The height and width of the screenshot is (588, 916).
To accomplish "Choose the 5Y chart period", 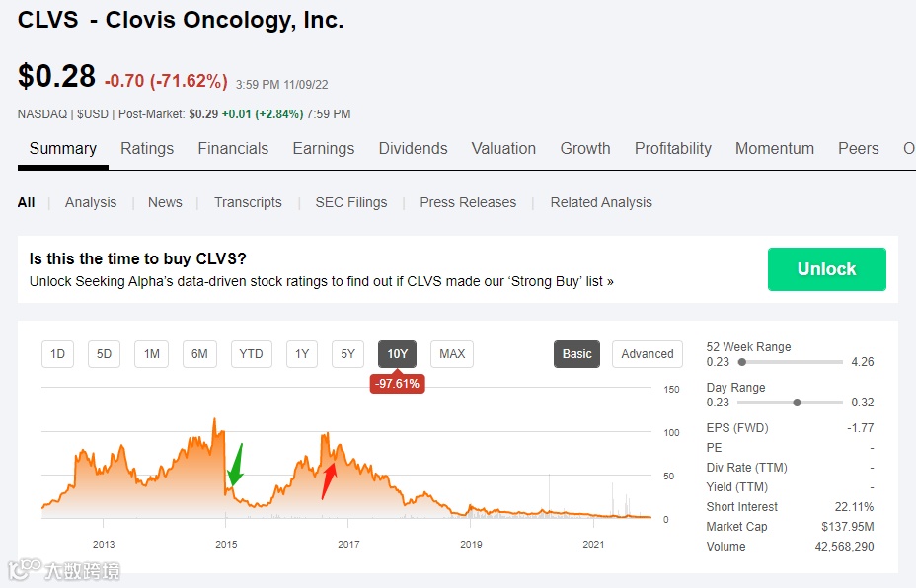I will point(347,354).
